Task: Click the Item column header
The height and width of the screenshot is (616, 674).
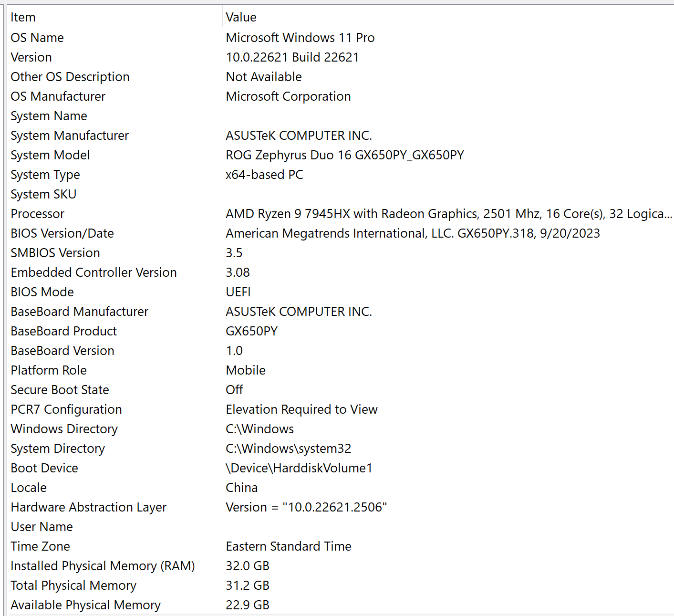Action: [23, 17]
